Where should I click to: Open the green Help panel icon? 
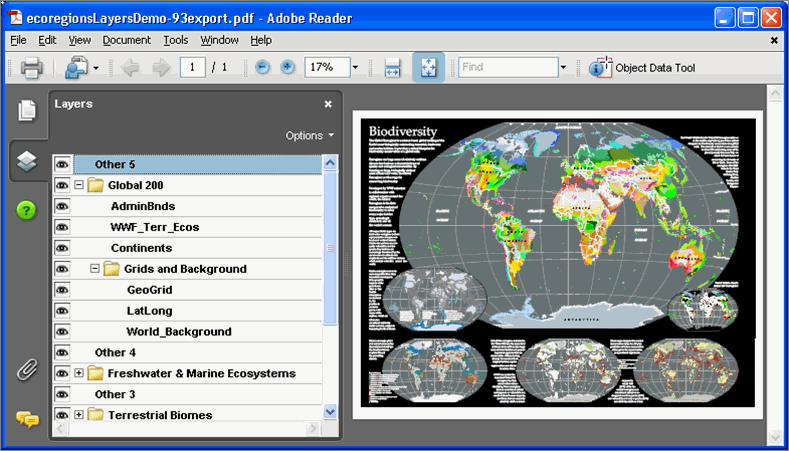click(27, 210)
